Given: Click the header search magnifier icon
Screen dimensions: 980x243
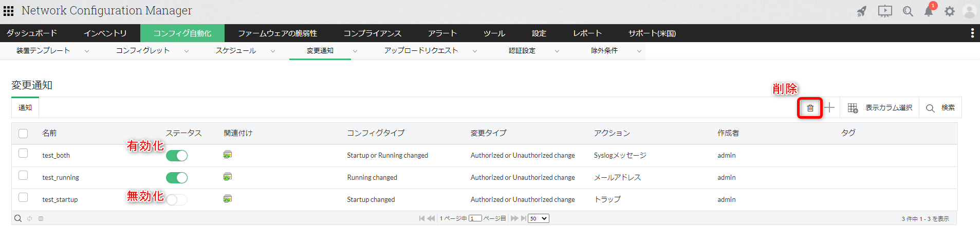Looking at the screenshot, I should point(908,11).
